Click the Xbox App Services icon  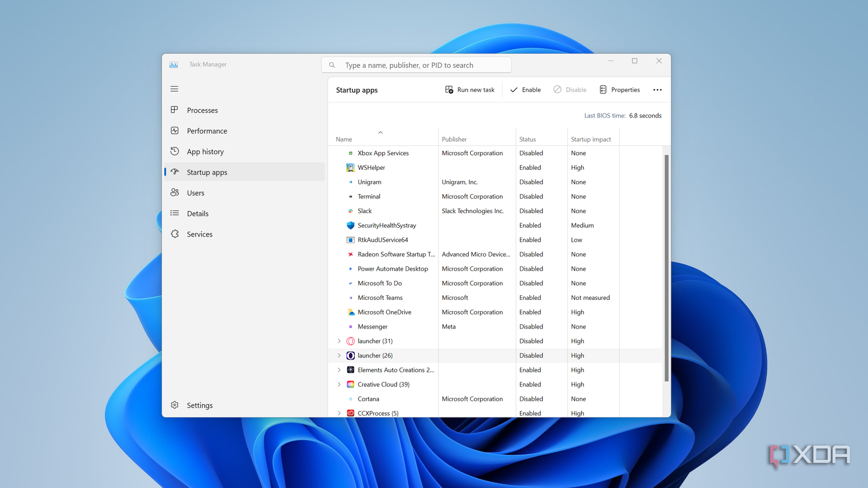click(350, 153)
